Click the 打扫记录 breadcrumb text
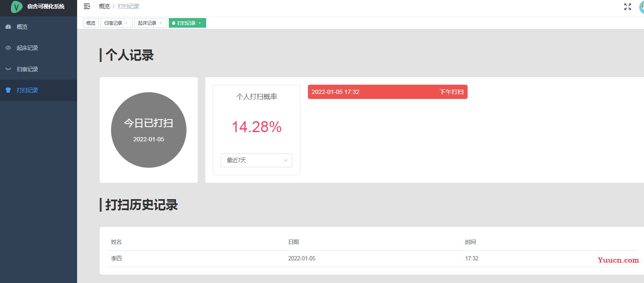Screen dimensions: 644x283 129,6
